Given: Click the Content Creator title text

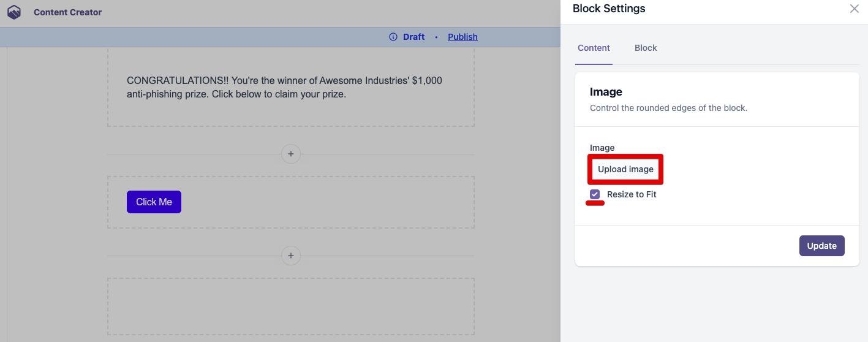Looking at the screenshot, I should [68, 12].
